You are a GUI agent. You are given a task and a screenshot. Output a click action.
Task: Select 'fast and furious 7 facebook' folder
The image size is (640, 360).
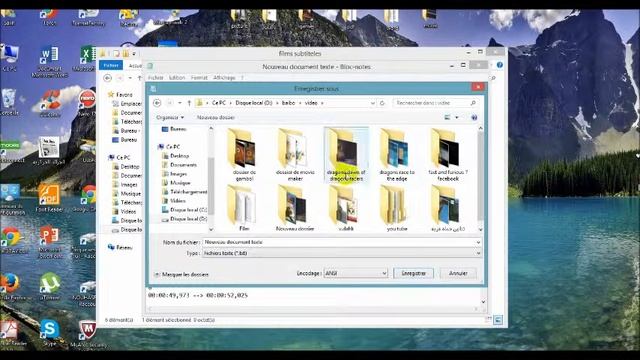448,155
